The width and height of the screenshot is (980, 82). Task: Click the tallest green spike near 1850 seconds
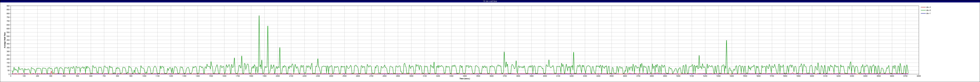click(259, 16)
